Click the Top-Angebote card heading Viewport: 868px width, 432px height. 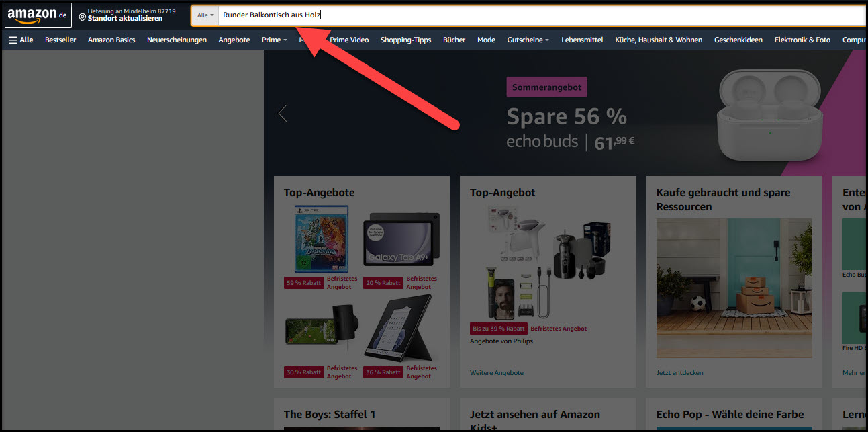click(319, 193)
